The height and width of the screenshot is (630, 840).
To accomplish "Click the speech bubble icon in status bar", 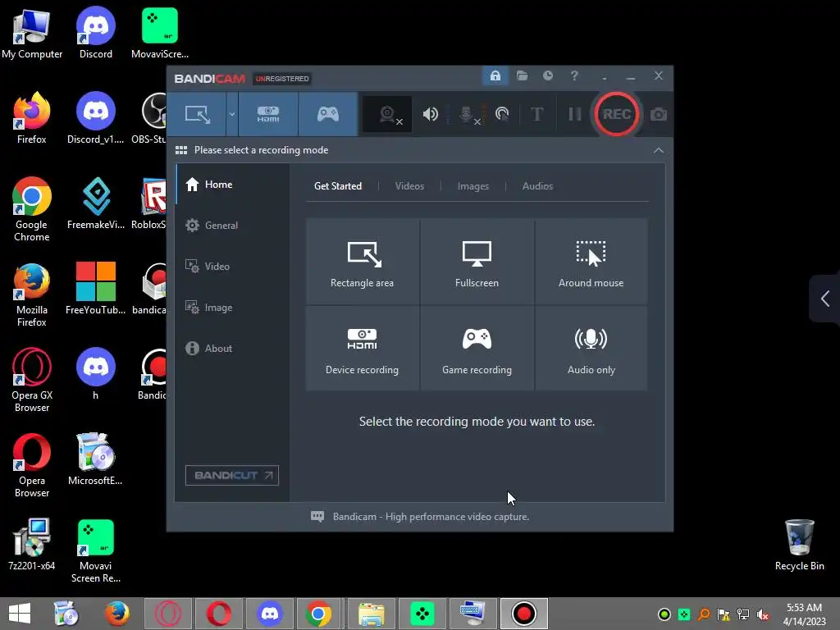I will 317,517.
